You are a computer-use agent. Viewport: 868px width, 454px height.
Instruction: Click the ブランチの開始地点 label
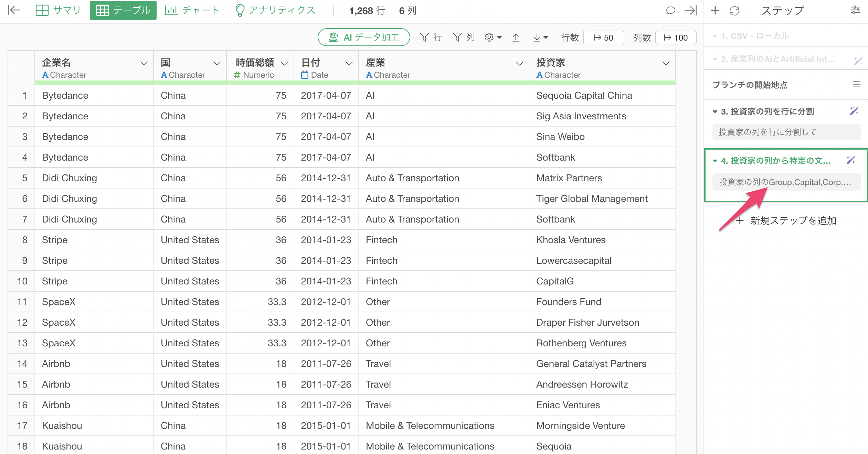pyautogui.click(x=750, y=85)
